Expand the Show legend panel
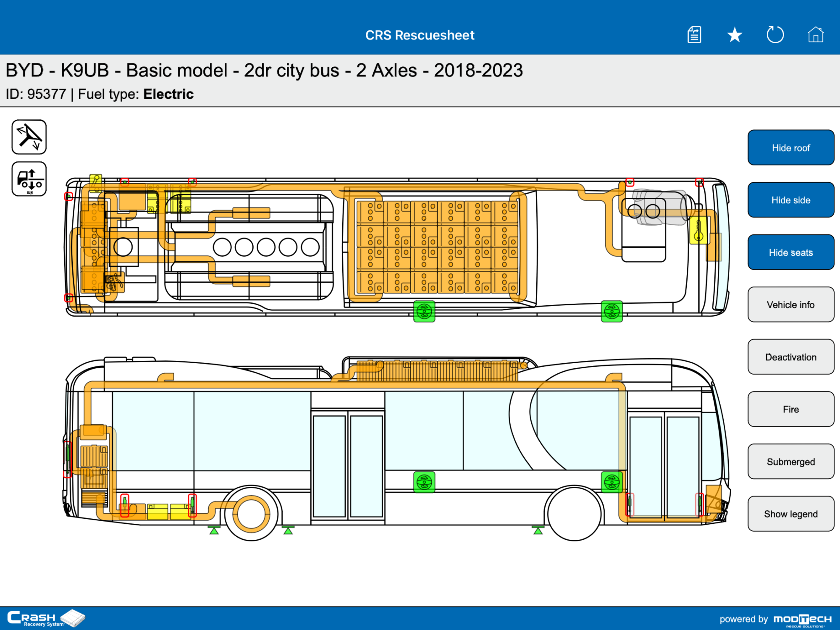Viewport: 840px width, 630px height. pyautogui.click(x=790, y=514)
